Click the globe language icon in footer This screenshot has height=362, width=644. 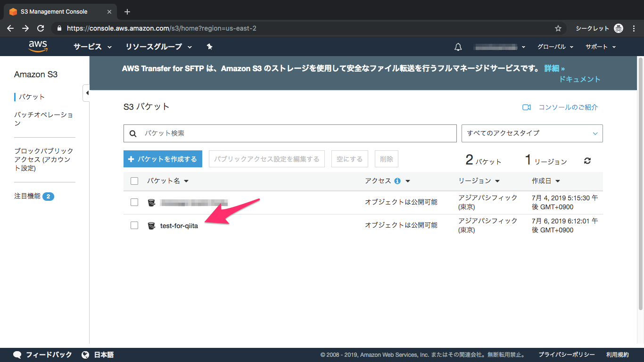(85, 355)
